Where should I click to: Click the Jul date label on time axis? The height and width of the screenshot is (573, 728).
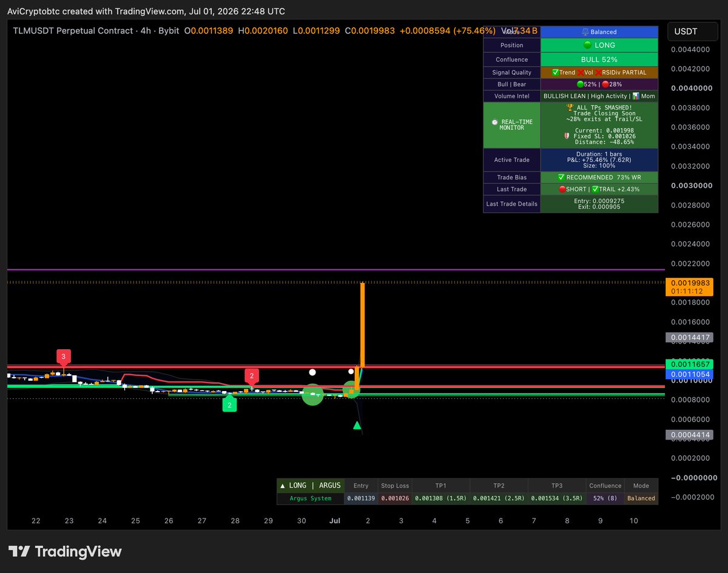pos(334,521)
